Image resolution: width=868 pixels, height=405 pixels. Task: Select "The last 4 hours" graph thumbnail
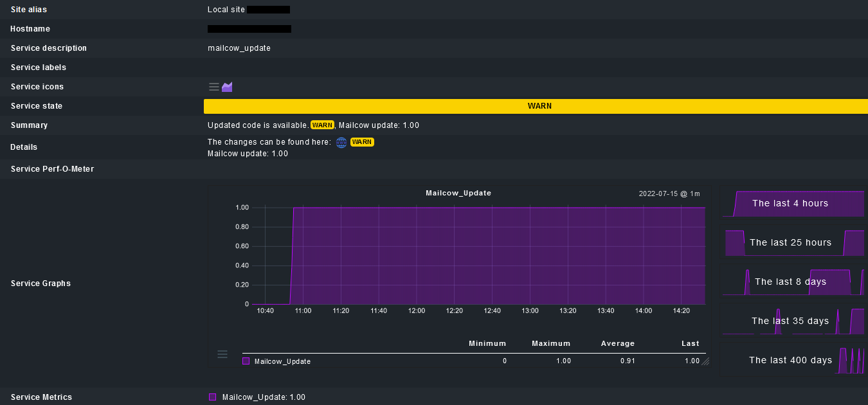pyautogui.click(x=792, y=204)
